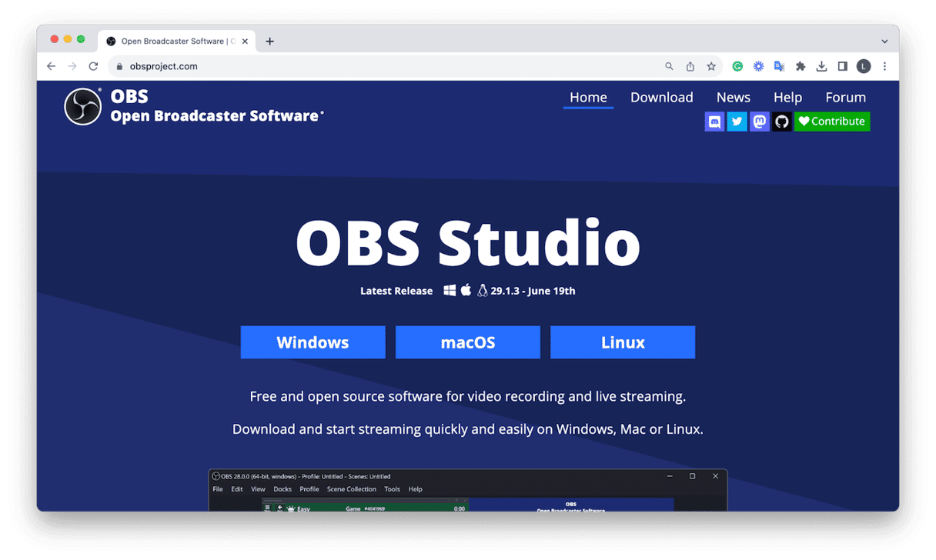Open the browser Downloads icon
936x560 pixels.
[x=821, y=66]
